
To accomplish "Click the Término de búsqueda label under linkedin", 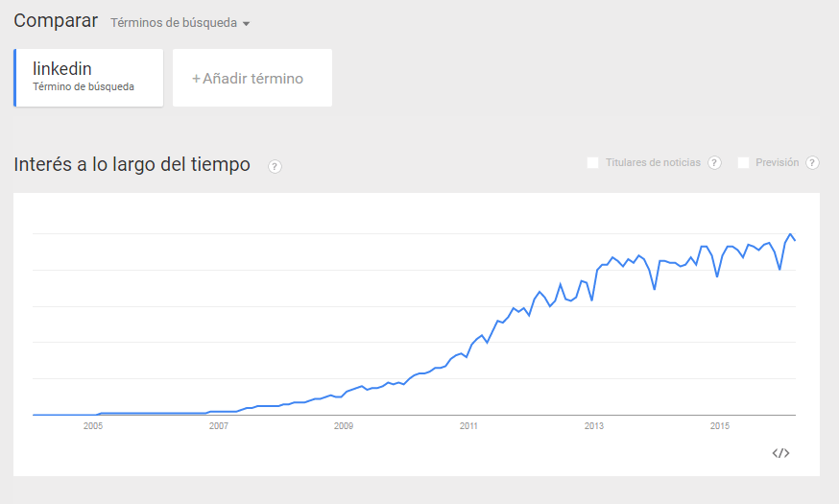I will [x=84, y=87].
